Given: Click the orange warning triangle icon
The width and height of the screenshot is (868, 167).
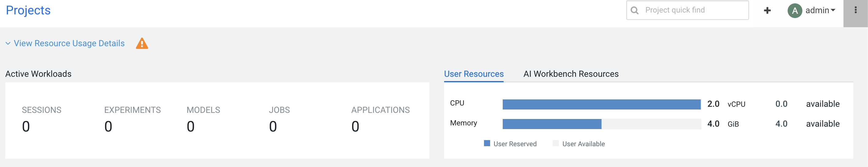Looking at the screenshot, I should pos(142,44).
